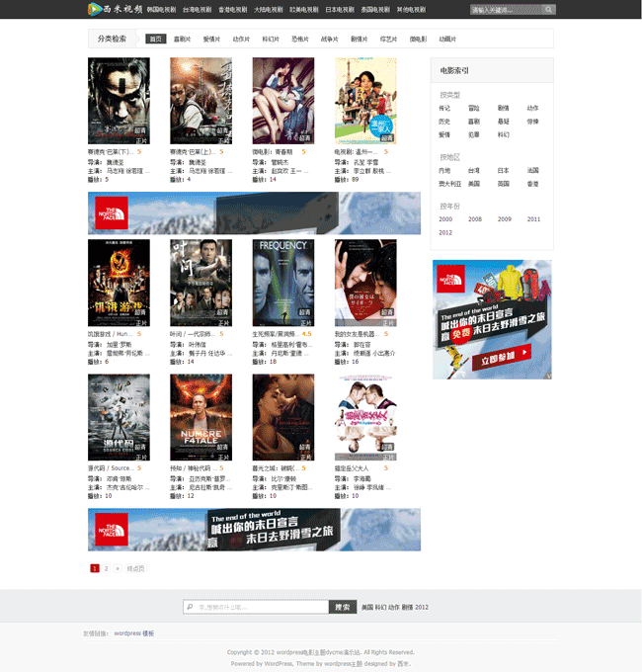
Task: Open the 赛德克·巴莱(上) poster
Action: (201, 101)
